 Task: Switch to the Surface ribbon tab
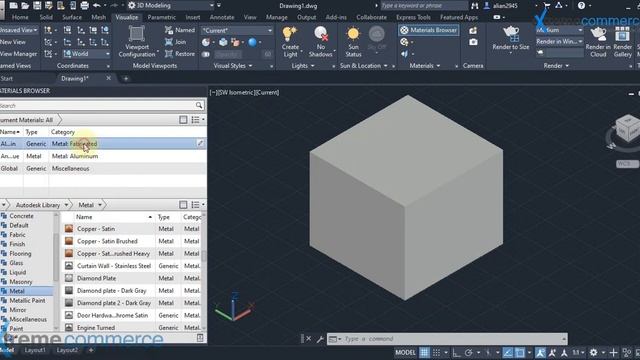pos(72,17)
